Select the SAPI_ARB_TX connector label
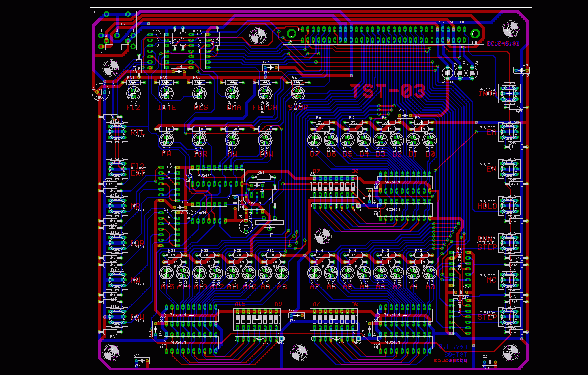The width and height of the screenshot is (588, 375). pos(452,22)
